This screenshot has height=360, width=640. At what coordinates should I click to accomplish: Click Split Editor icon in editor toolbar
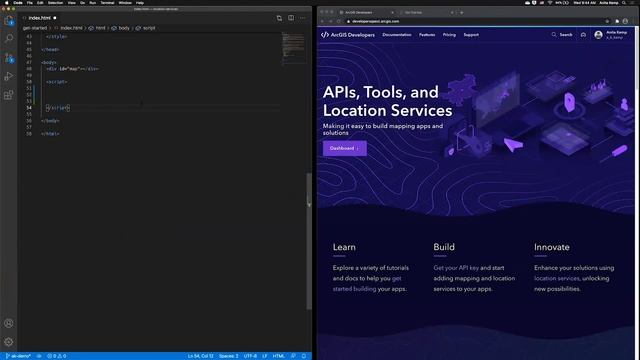291,18
